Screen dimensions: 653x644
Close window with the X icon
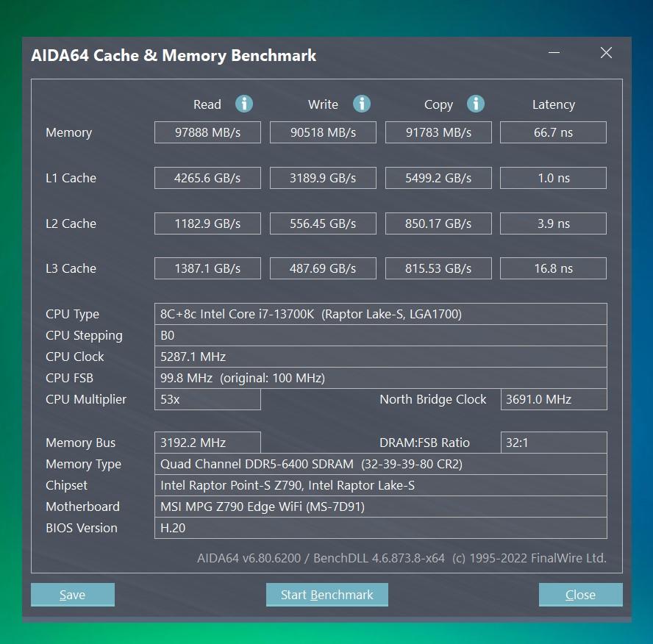tap(606, 53)
